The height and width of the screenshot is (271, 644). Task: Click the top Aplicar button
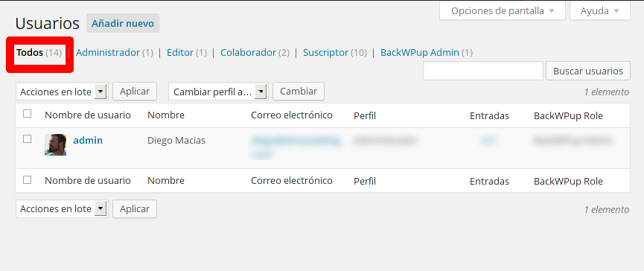135,91
